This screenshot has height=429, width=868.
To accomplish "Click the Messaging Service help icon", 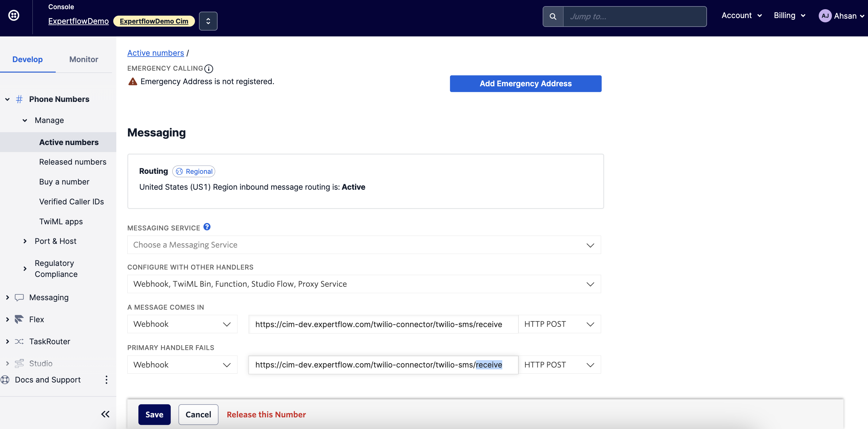I will pos(207,227).
